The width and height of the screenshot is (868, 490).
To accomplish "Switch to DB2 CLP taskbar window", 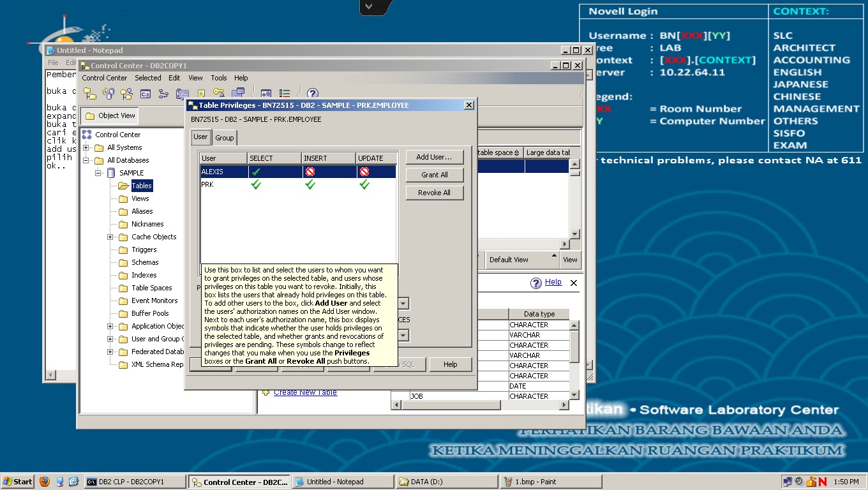I will 135,482.
